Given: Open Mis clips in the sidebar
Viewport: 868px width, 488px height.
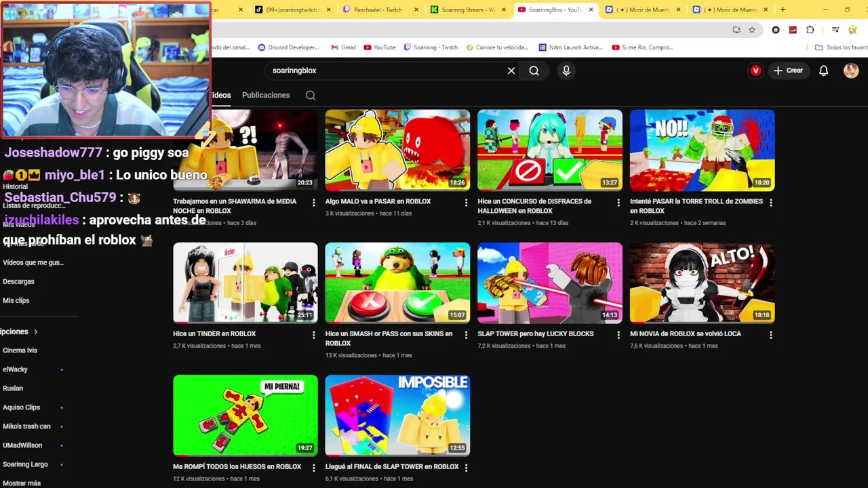Looking at the screenshot, I should tap(16, 300).
